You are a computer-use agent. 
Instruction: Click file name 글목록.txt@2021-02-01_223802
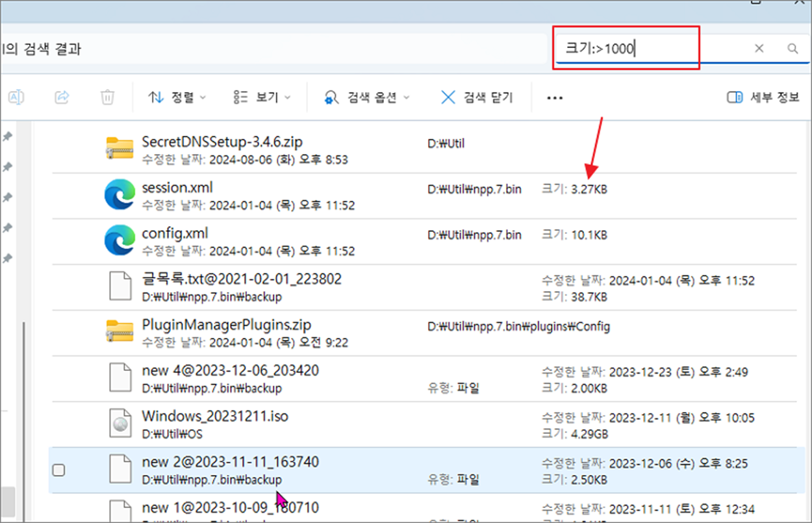(242, 279)
